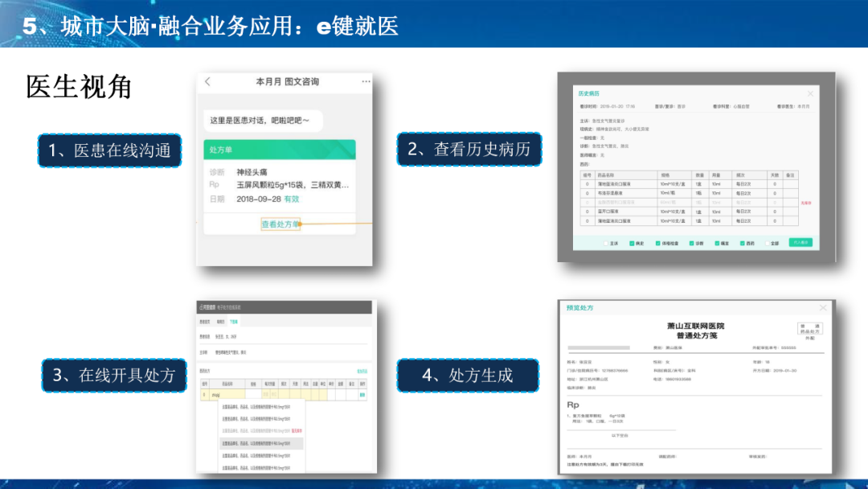The height and width of the screenshot is (489, 868).
Task: Select the 蒲地蓝消炎口服液 row in the medication table
Action: [x=613, y=183]
